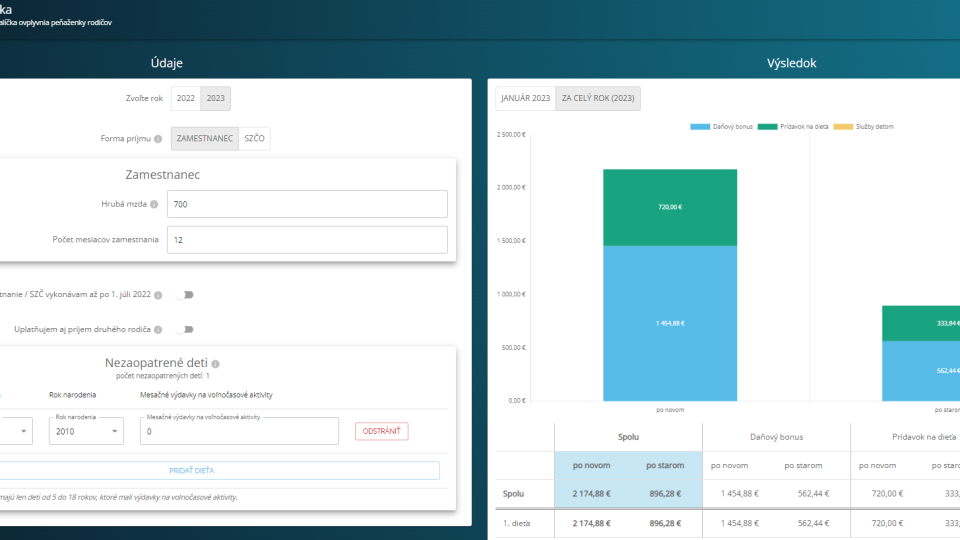960x540 pixels.
Task: Click the Spolu column header in table
Action: point(628,437)
